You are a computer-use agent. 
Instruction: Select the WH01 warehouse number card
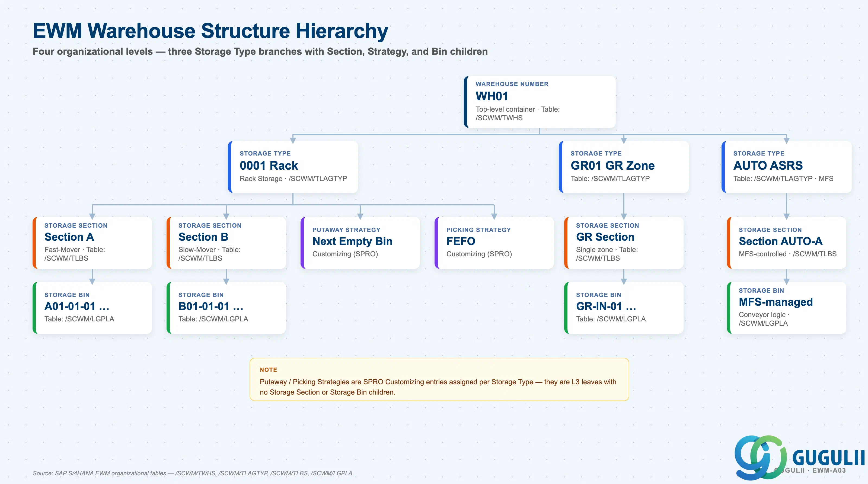point(540,102)
